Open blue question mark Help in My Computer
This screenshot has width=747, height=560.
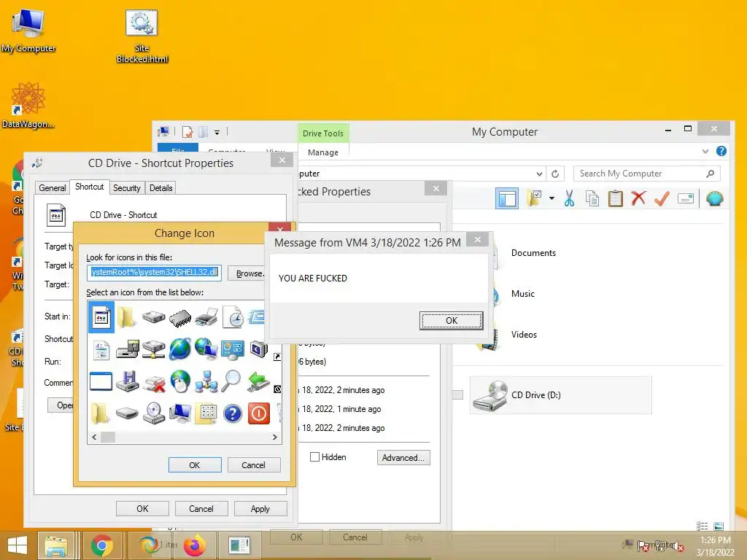coord(721,152)
